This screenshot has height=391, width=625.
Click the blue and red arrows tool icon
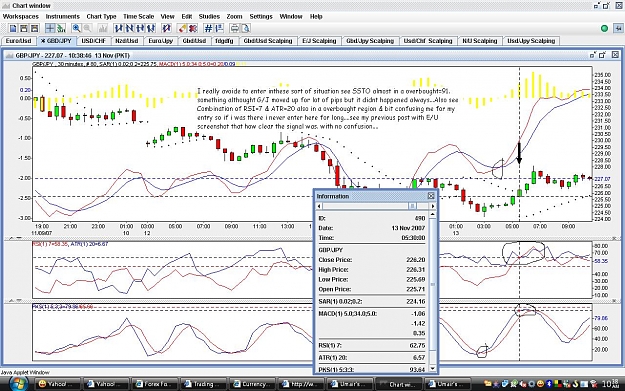coord(167,28)
